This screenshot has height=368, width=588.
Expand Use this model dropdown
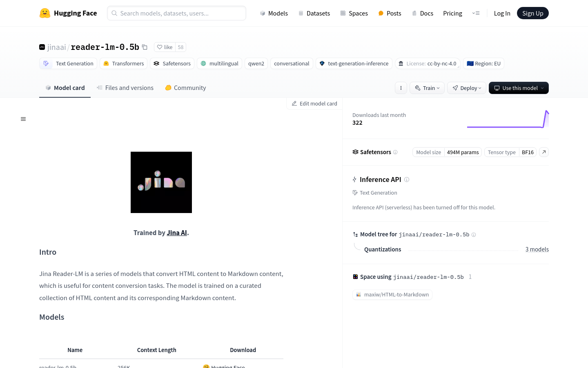(519, 88)
